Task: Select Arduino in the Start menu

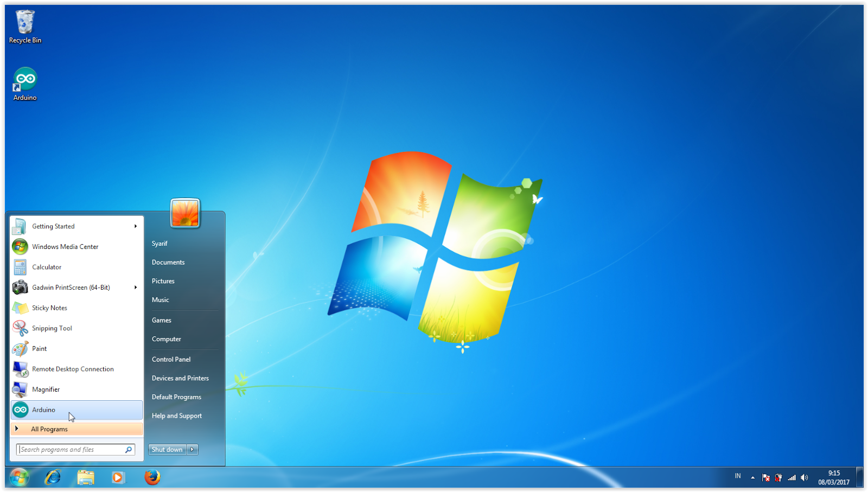Action: click(43, 410)
